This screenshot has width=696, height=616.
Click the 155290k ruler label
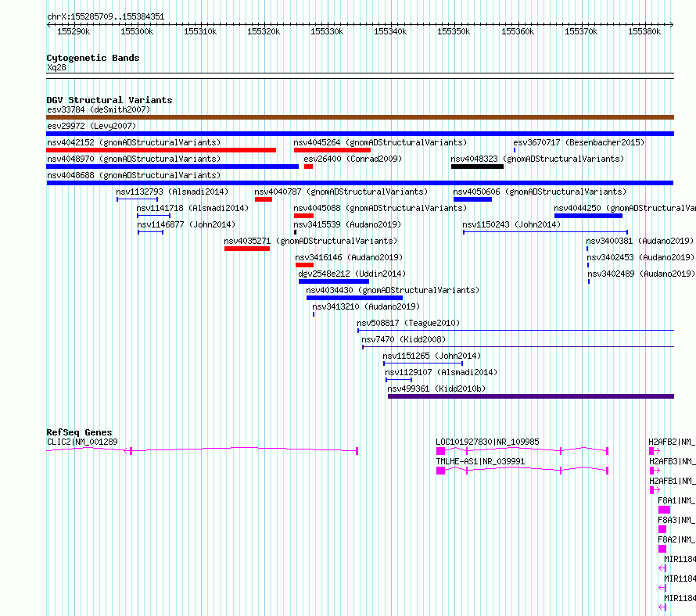(x=74, y=31)
